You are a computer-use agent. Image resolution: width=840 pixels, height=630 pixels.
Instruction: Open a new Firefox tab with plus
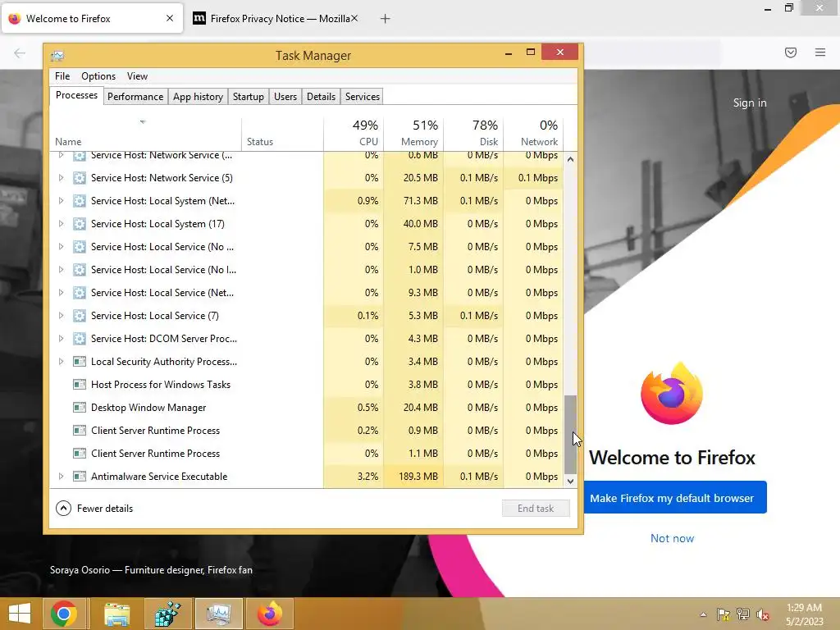(386, 19)
